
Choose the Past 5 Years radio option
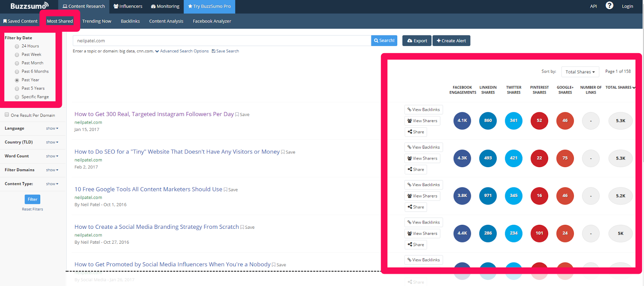(x=17, y=89)
